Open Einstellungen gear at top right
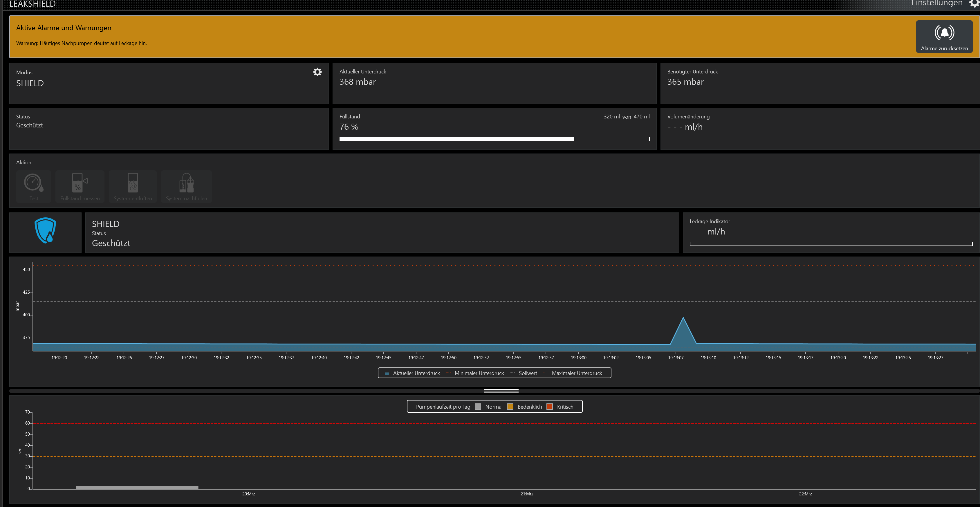The image size is (980, 507). (x=974, y=3)
